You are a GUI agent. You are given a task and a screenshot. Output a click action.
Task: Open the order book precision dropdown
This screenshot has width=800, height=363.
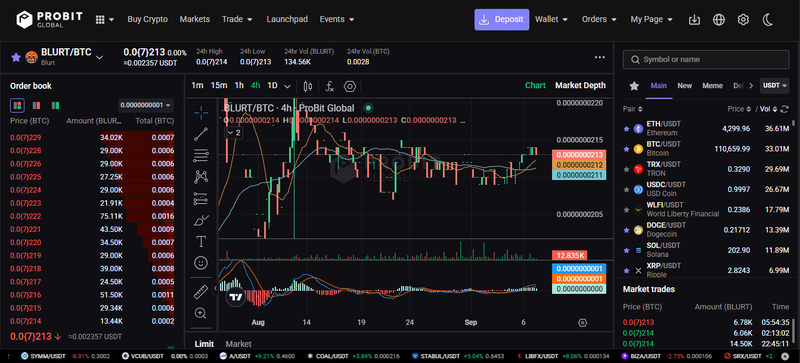146,105
